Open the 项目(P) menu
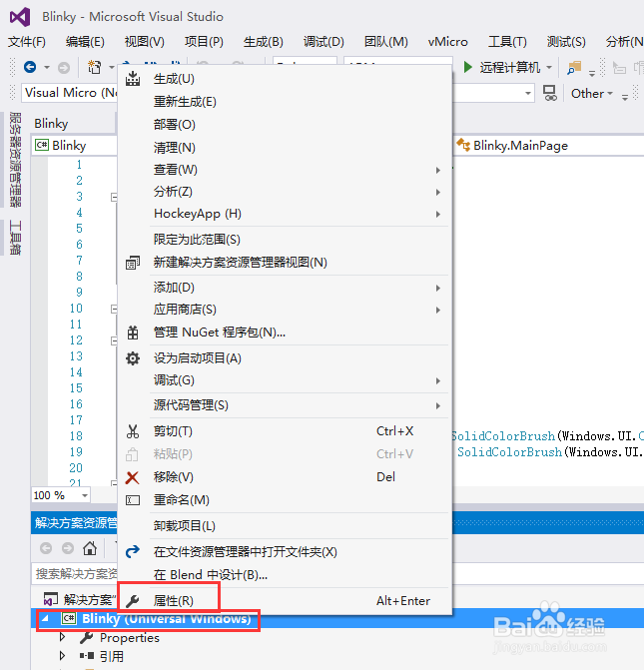 pos(204,42)
